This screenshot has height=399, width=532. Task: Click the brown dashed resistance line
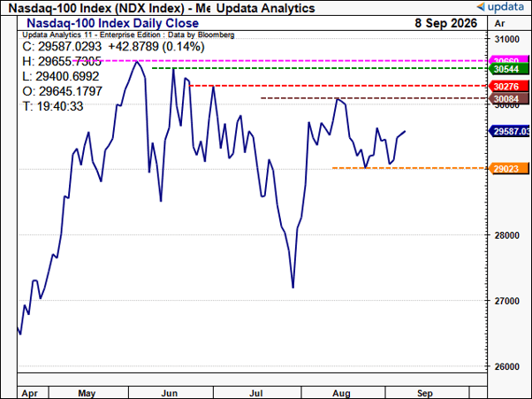tap(374, 98)
